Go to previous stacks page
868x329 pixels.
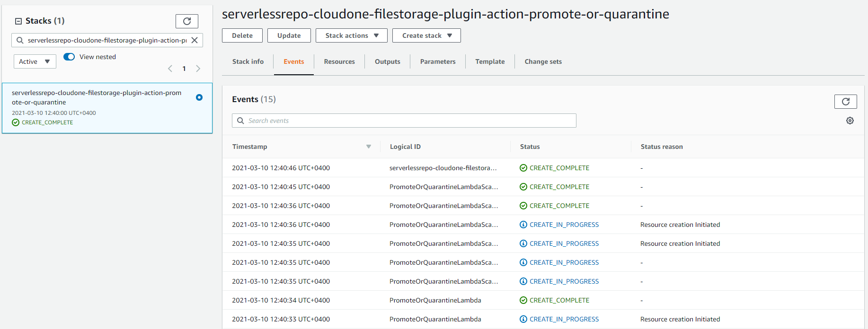[x=170, y=69]
